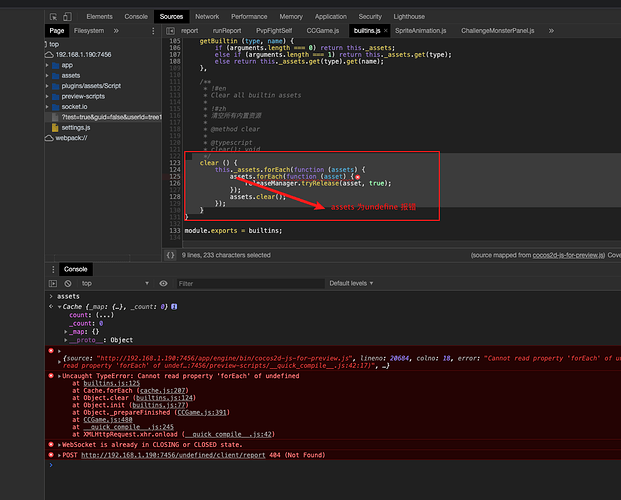The height and width of the screenshot is (500, 621).
Task: Click the pretty print braces icon
Action: 170,255
